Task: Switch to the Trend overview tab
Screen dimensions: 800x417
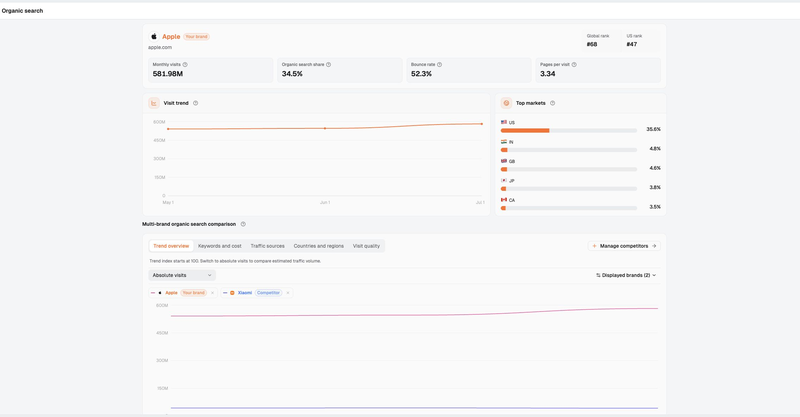Action: [171, 246]
